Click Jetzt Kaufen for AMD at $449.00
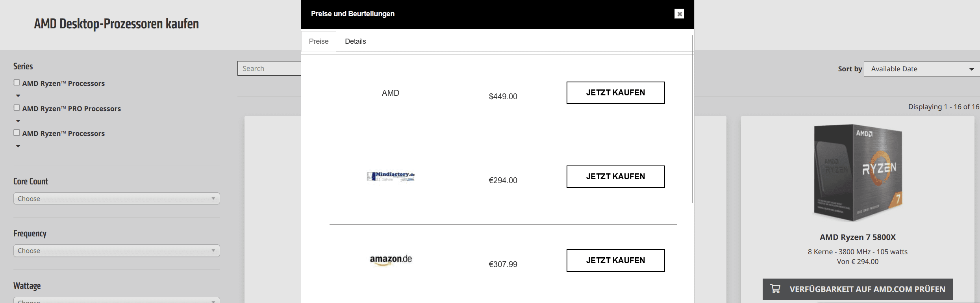 click(x=615, y=93)
